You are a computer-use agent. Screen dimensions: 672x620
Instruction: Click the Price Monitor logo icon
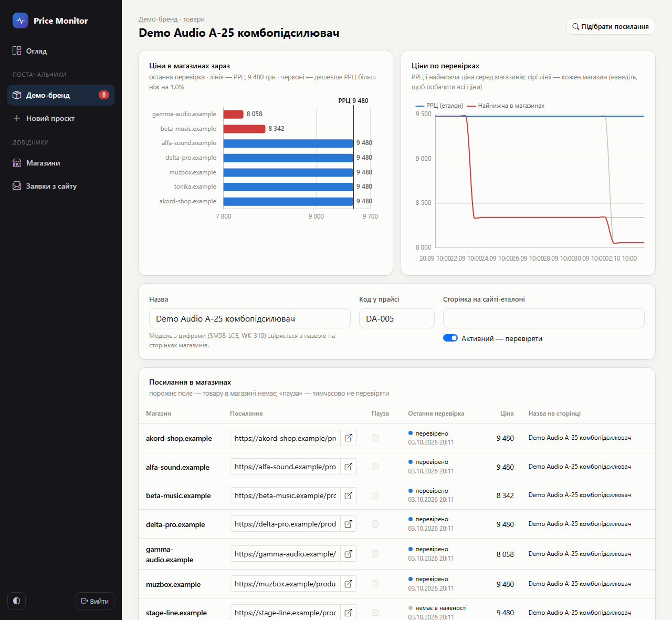coord(20,20)
